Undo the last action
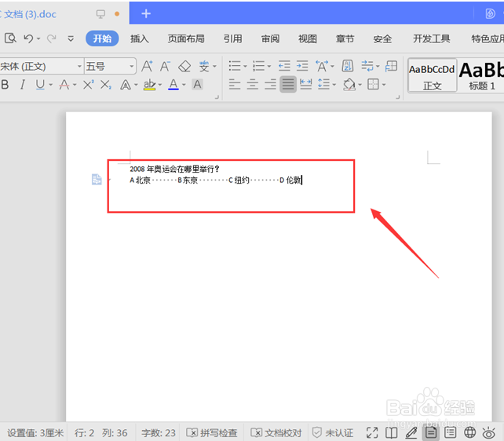The image size is (504, 441). (28, 38)
